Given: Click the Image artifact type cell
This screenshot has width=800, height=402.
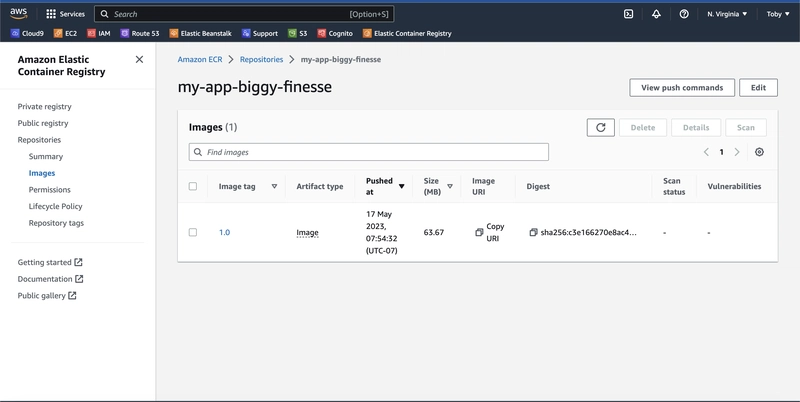Looking at the screenshot, I should click(307, 233).
